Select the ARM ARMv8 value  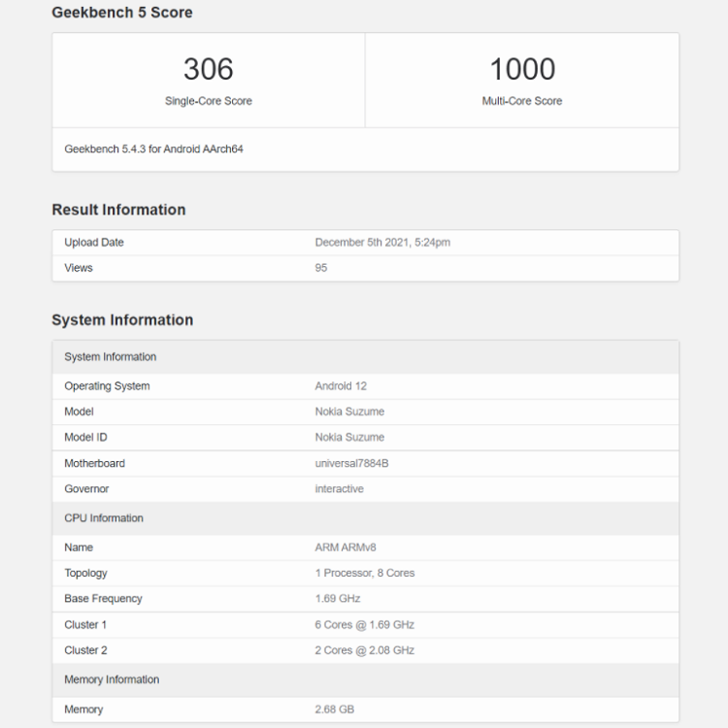(346, 547)
